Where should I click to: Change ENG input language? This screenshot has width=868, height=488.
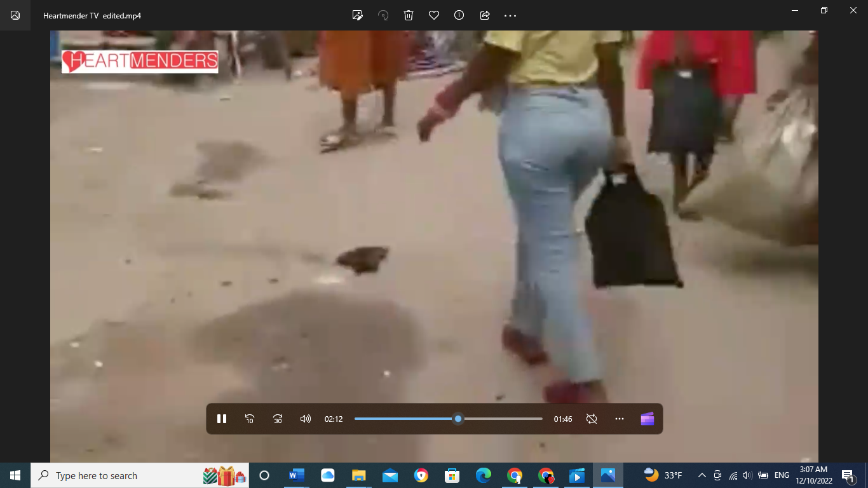[782, 475]
